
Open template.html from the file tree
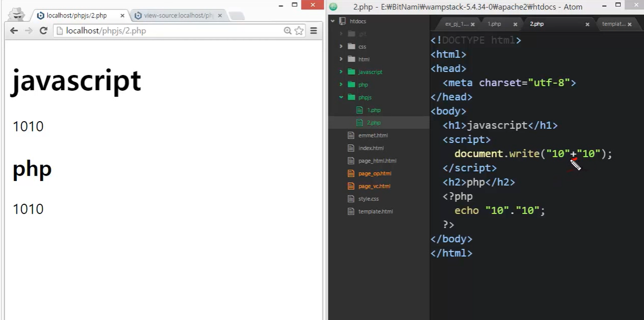pyautogui.click(x=375, y=211)
